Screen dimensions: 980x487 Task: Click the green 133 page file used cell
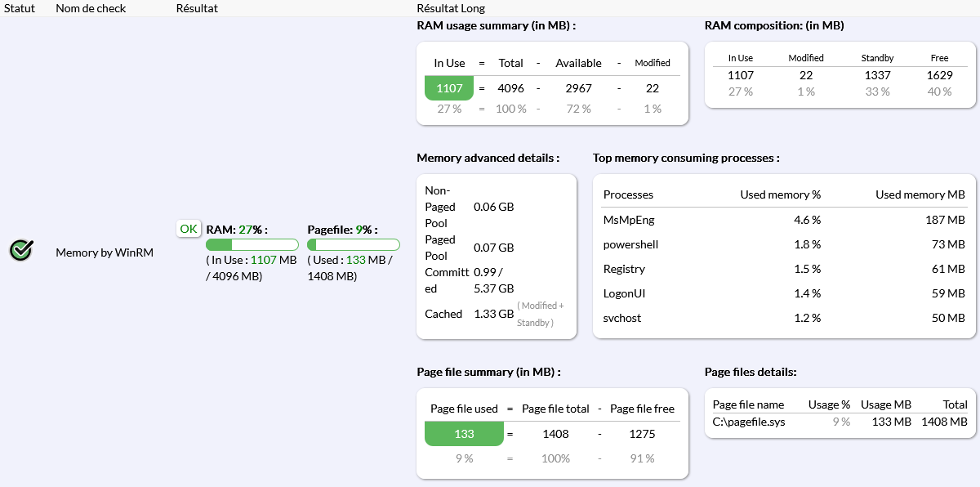coord(464,434)
